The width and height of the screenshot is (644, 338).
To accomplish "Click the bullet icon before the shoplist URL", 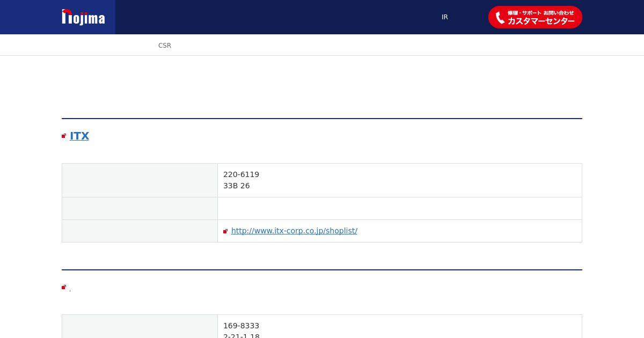I will click(225, 231).
